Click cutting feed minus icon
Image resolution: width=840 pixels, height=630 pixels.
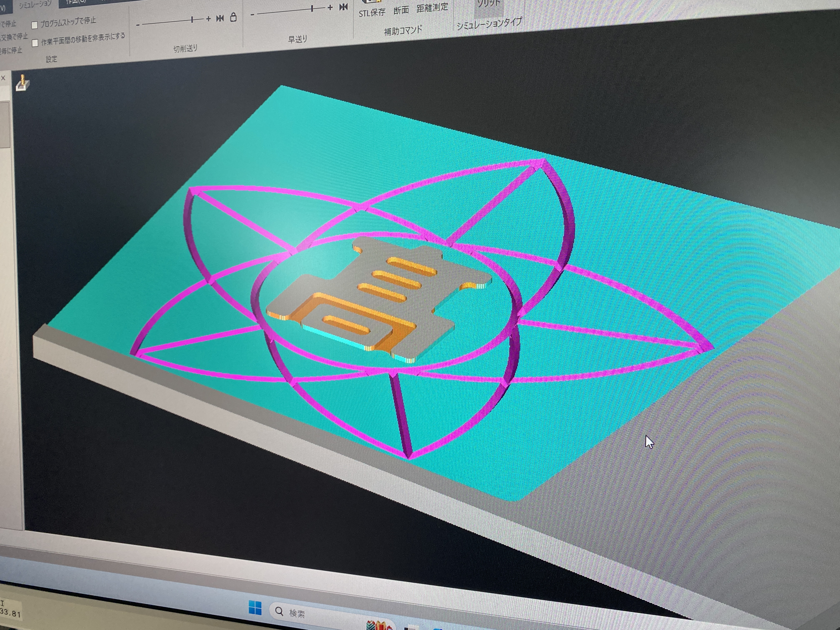click(x=138, y=25)
